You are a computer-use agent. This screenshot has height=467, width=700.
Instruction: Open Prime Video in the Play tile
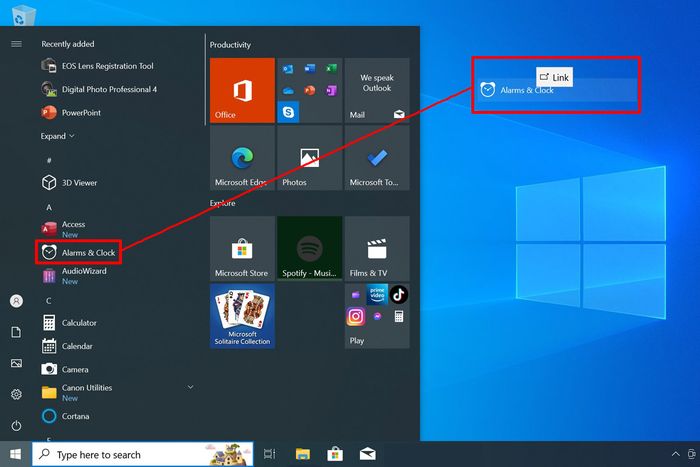(x=377, y=295)
